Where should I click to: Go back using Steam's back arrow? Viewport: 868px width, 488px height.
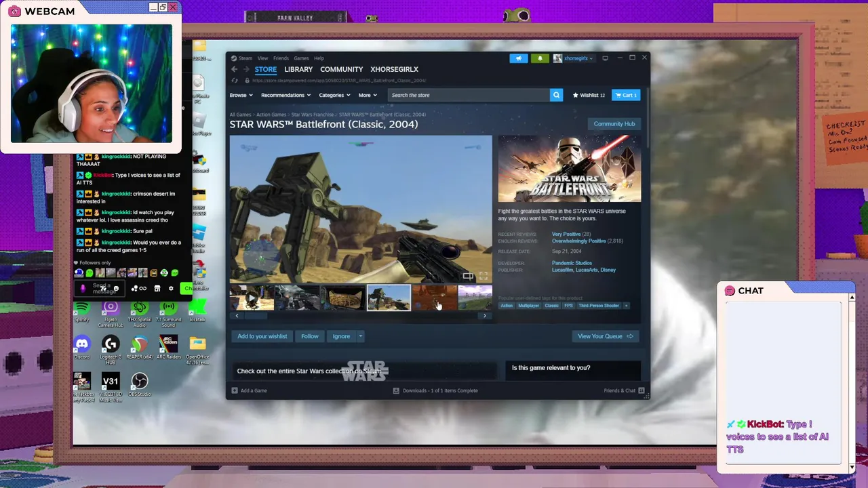(x=235, y=69)
